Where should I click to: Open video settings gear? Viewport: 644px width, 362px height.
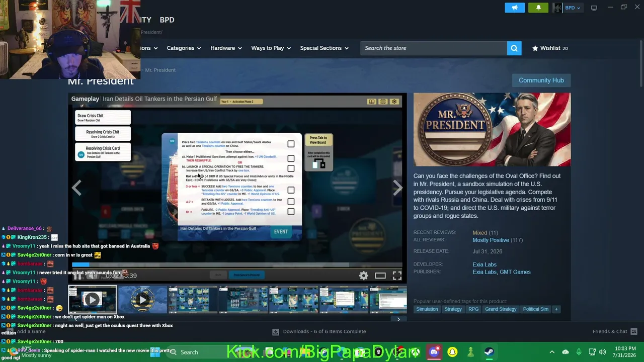click(363, 276)
